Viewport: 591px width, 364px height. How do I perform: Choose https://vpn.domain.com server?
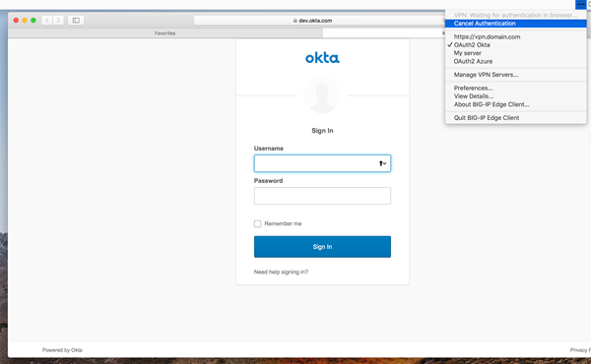point(515,36)
